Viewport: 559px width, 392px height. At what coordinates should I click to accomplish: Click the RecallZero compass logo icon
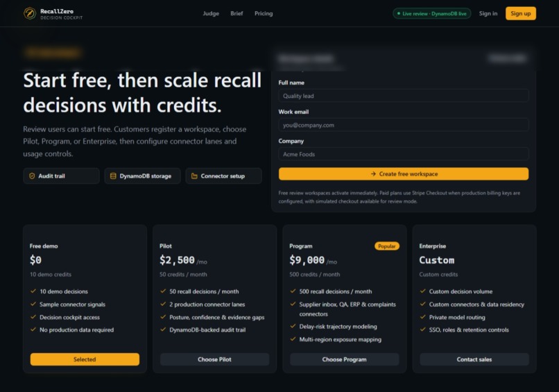30,14
